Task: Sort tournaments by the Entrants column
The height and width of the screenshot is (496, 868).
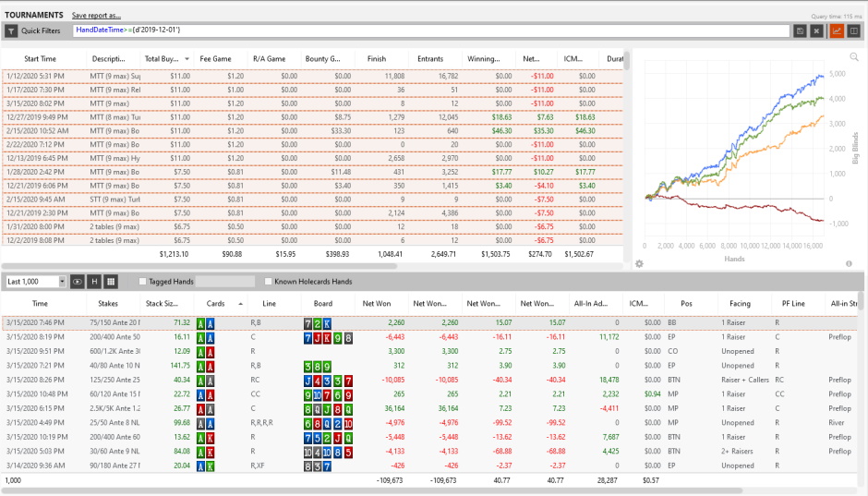Action: pyautogui.click(x=430, y=59)
